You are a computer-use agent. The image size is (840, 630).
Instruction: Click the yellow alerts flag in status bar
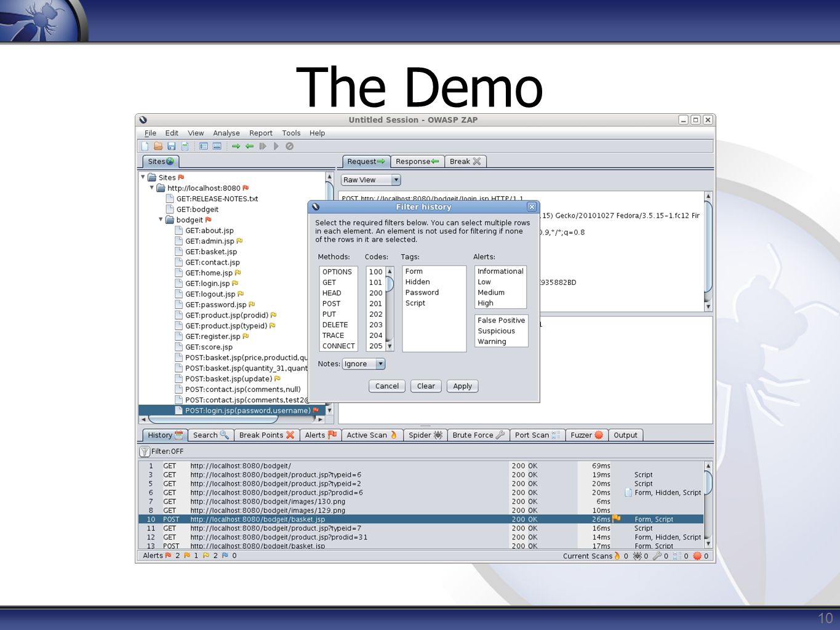point(206,556)
